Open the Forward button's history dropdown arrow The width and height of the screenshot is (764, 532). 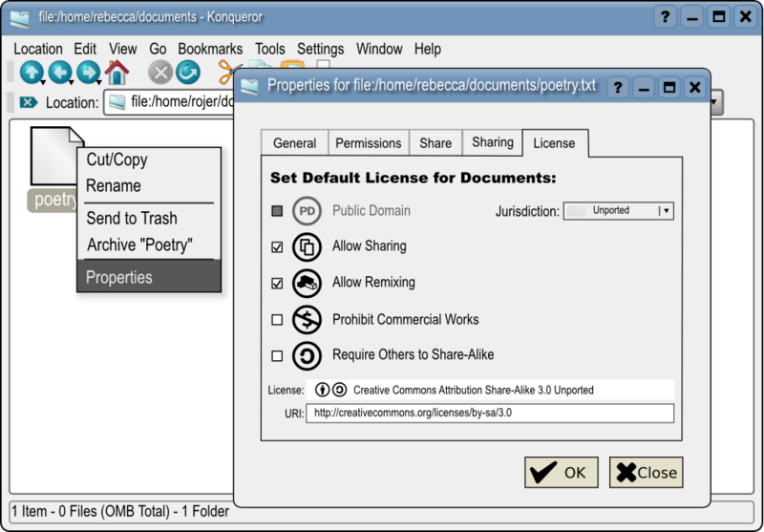99,82
